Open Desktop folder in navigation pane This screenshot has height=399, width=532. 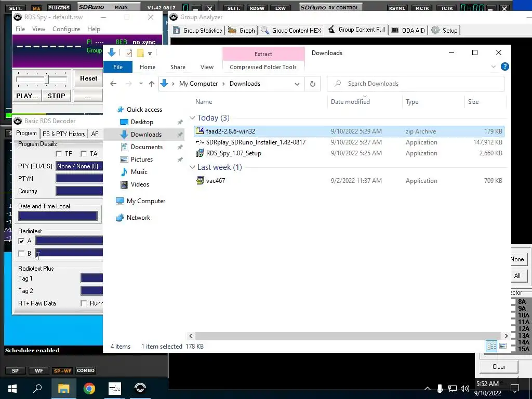tap(142, 122)
